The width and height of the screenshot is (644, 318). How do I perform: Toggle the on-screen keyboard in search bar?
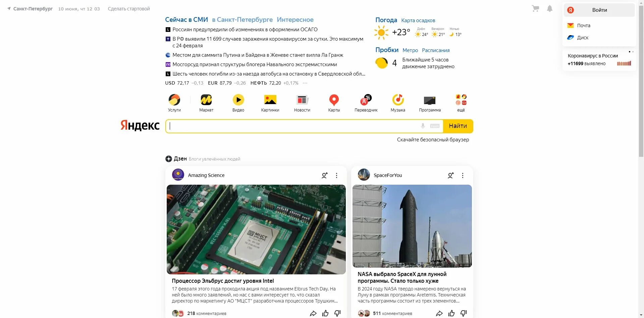[x=435, y=126]
